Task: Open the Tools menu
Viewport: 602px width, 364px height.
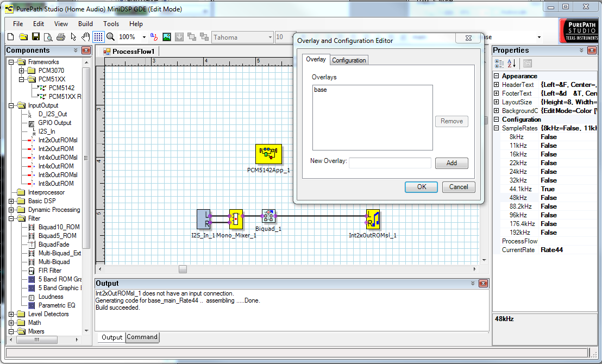Action: coord(111,24)
